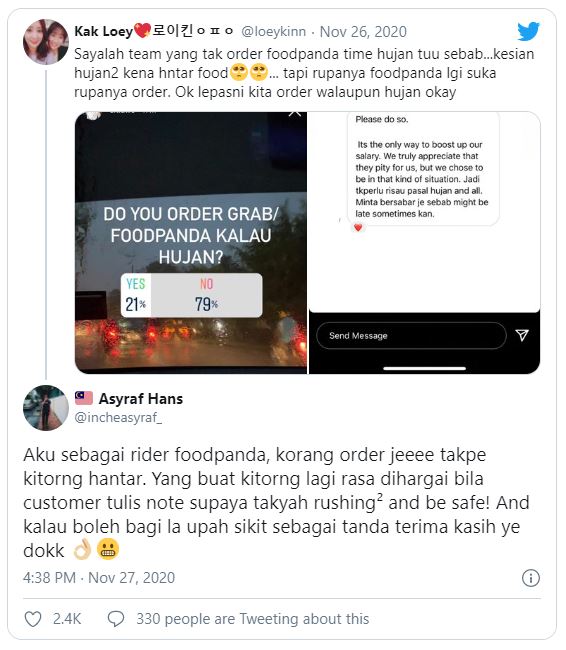Open Asyraf Hans' avatar image

coord(46,408)
